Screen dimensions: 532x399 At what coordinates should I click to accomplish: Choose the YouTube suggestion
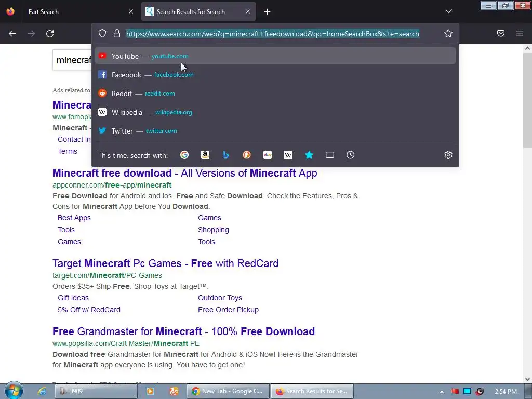[275, 56]
